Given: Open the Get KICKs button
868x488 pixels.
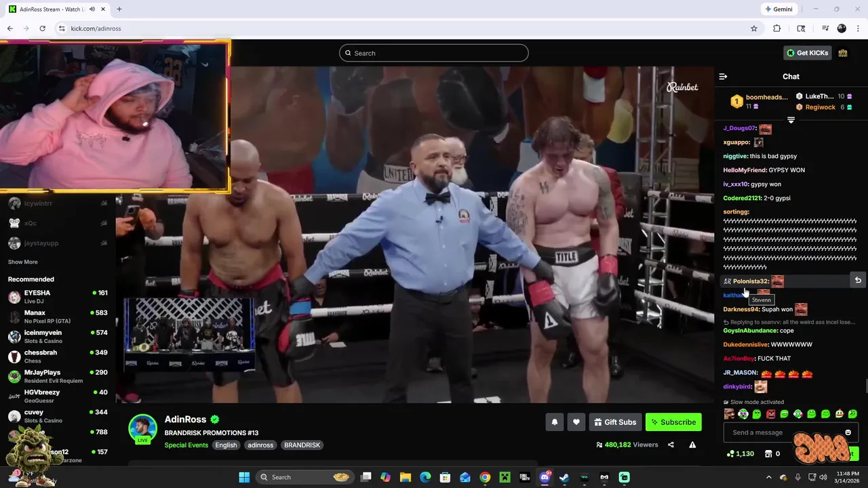Looking at the screenshot, I should [807, 53].
